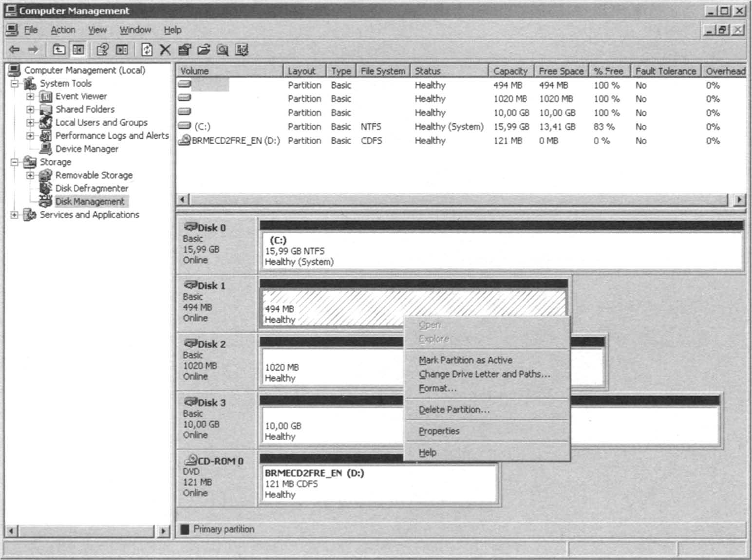Select Computer Management (Local) root node
The width and height of the screenshot is (752, 560).
(x=85, y=70)
